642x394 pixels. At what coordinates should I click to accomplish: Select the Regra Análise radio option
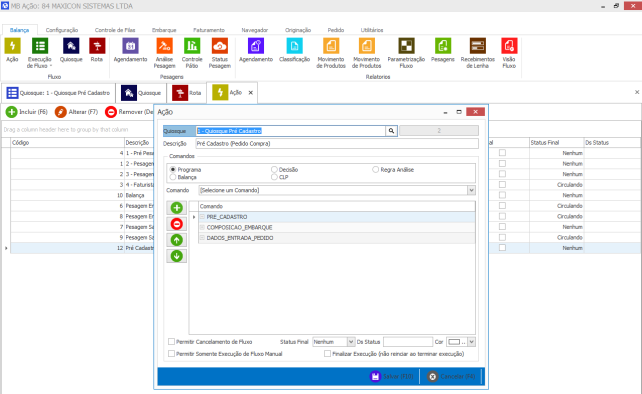[375, 169]
